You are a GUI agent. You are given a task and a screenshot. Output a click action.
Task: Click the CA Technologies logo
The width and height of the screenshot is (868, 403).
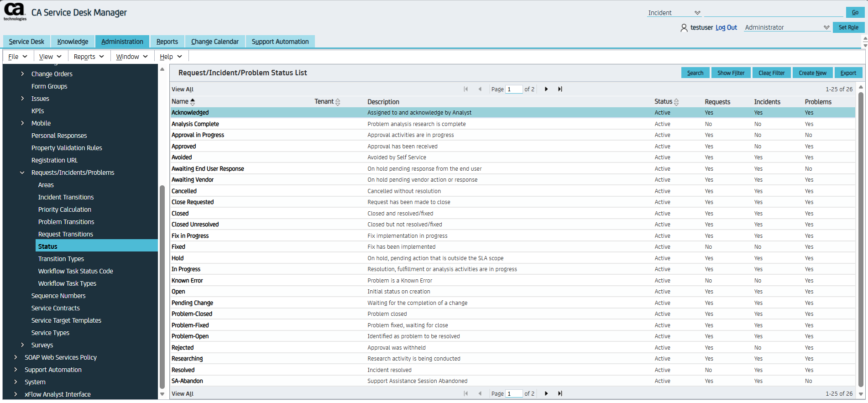15,11
